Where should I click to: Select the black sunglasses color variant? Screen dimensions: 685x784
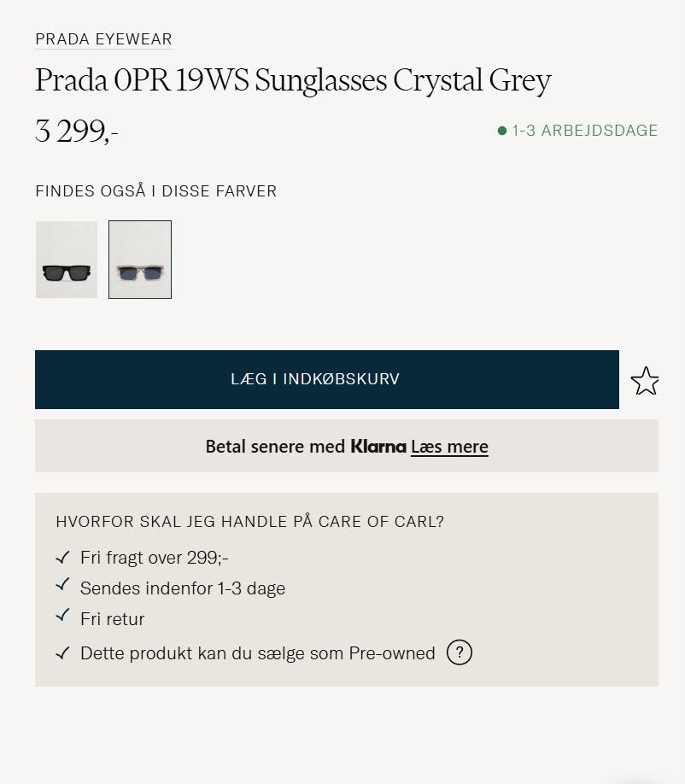tap(67, 260)
